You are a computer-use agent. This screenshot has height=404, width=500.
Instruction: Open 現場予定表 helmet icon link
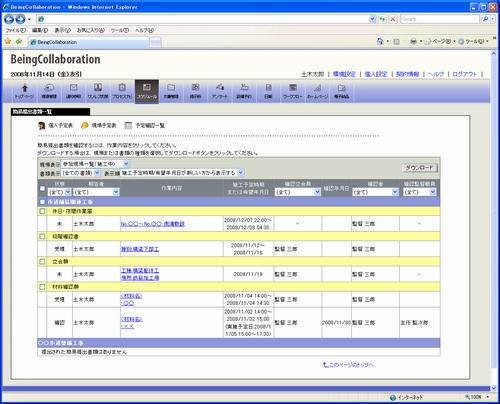tap(99, 126)
